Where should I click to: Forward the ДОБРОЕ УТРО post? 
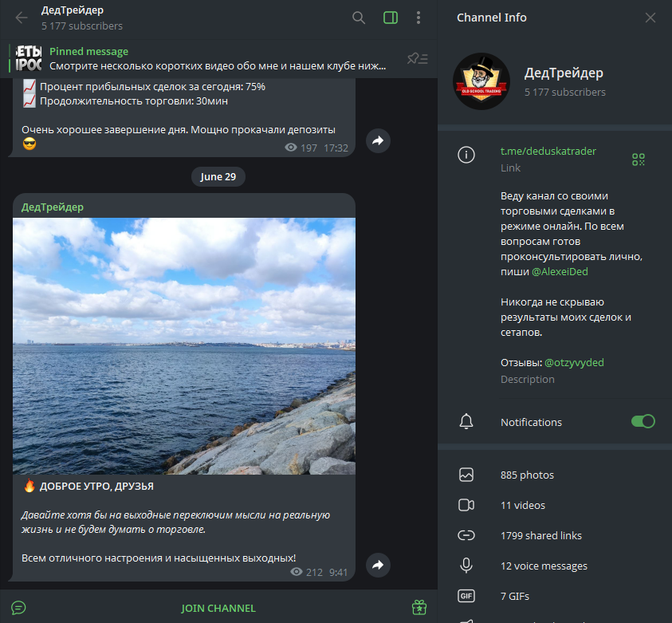378,565
